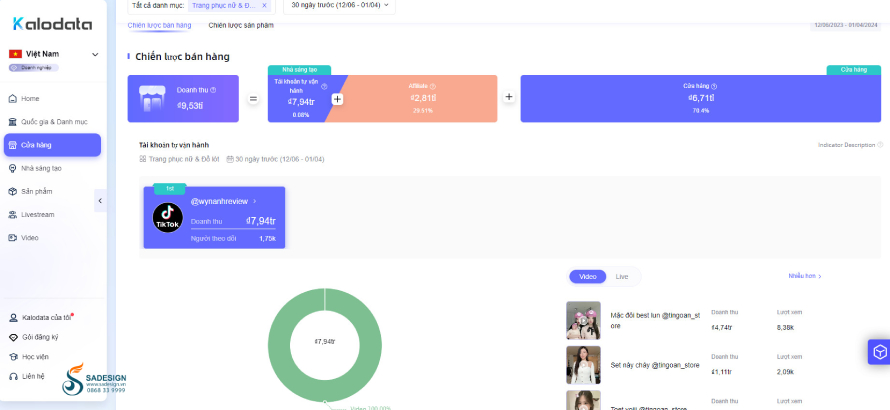Click the 70.4% Cửa hàng percentage

pyautogui.click(x=701, y=111)
